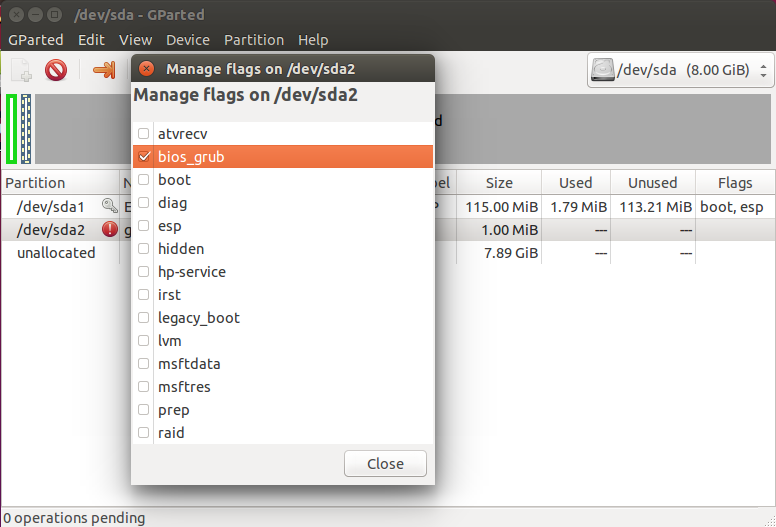The width and height of the screenshot is (776, 527).
Task: Select the unallocated row in the partition list
Action: [x=57, y=253]
